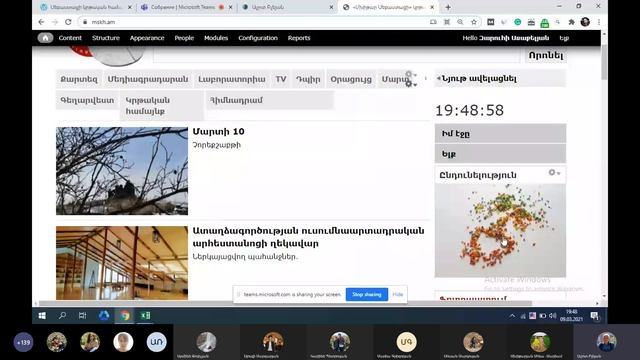
Task: Switch to the first browser tab
Action: click(87, 7)
